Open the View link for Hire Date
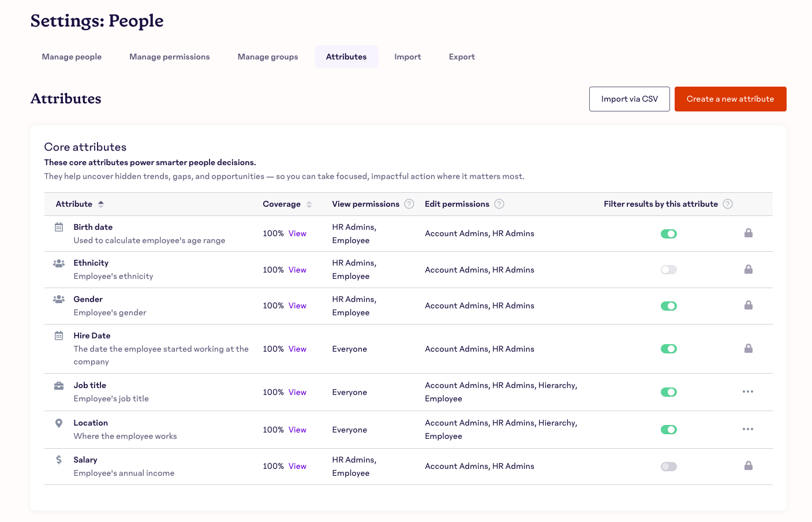This screenshot has width=812, height=522. click(297, 349)
